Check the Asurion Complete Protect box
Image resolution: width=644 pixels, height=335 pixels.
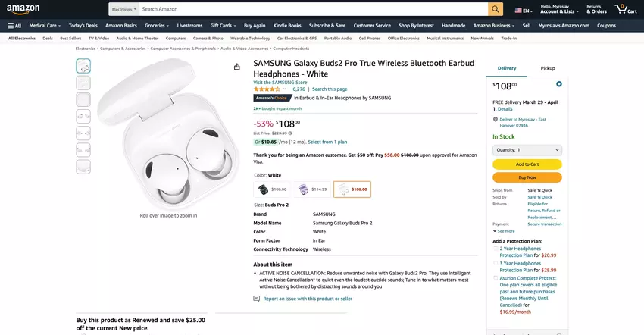click(496, 278)
